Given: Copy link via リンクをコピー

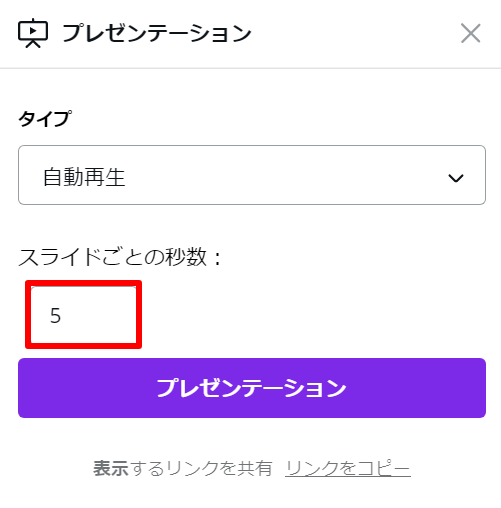Looking at the screenshot, I should click(348, 468).
